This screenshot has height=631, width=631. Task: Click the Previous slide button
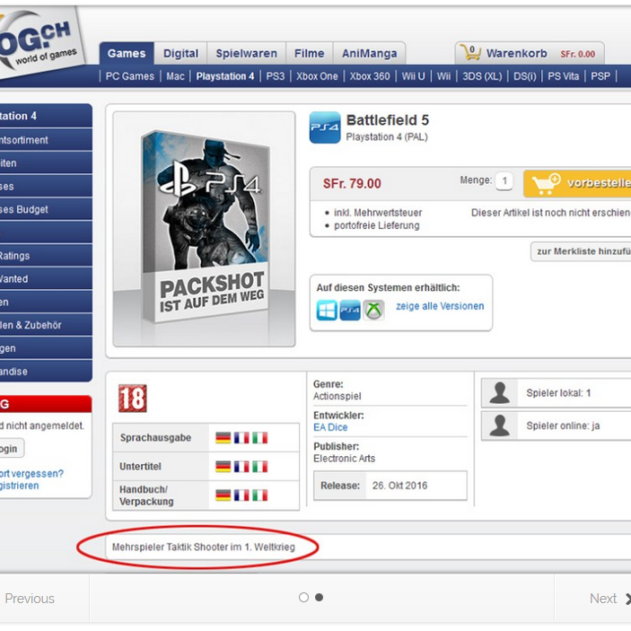tap(29, 598)
